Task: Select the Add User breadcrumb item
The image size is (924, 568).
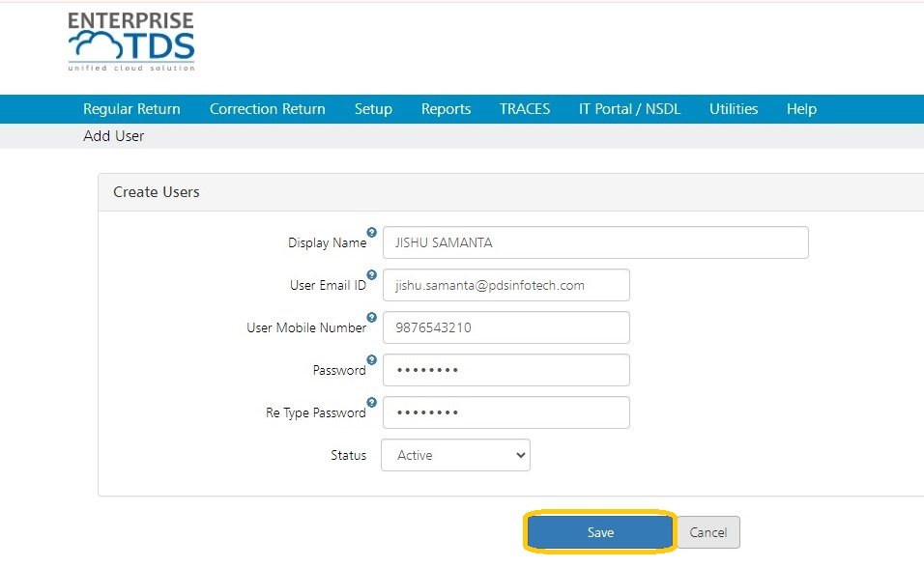Action: (x=116, y=136)
